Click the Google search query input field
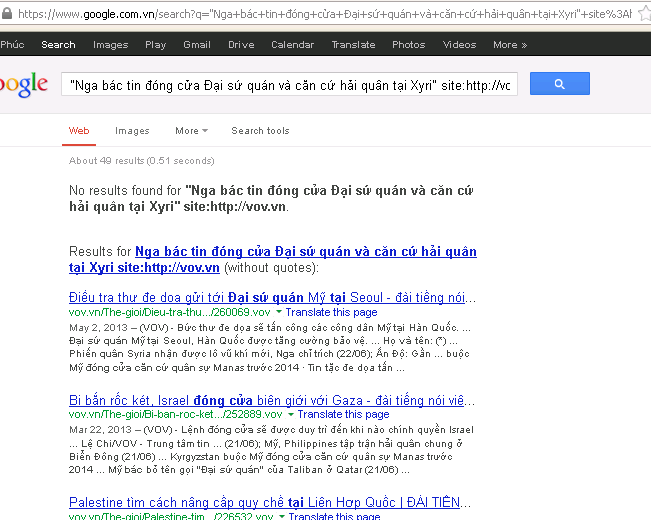Image resolution: width=651 pixels, height=520 pixels. coord(289,84)
